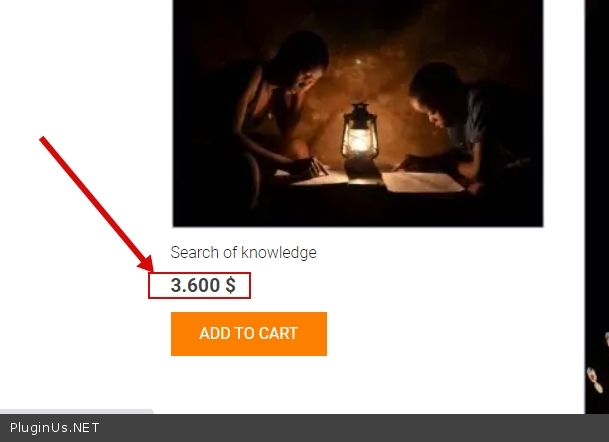Open the candlelit product photo thumbnail
The width and height of the screenshot is (609, 442).
(x=358, y=113)
